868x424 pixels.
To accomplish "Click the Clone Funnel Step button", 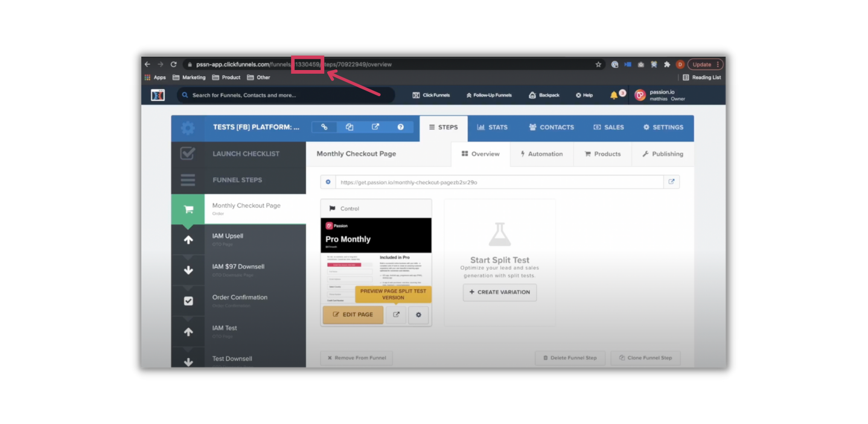I will [645, 358].
